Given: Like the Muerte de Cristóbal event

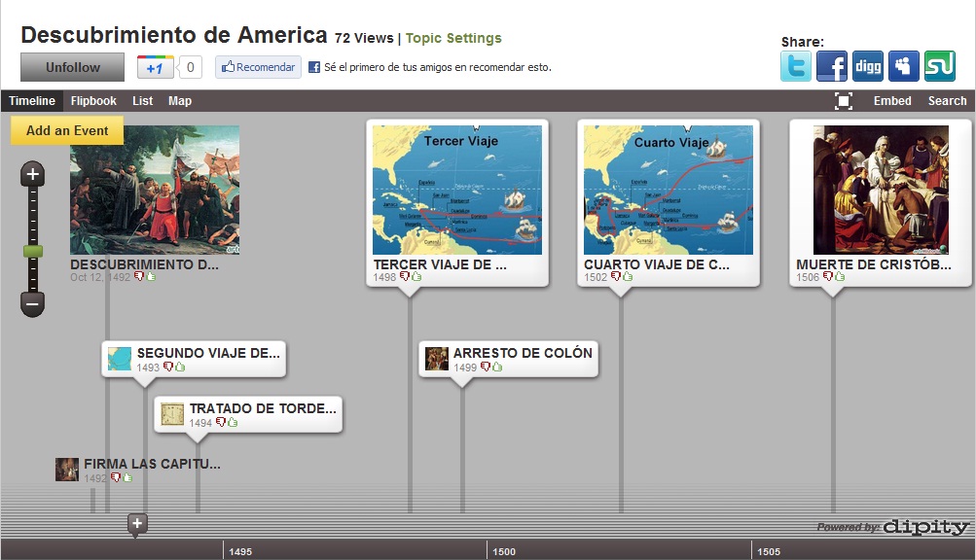Looking at the screenshot, I should pyautogui.click(x=840, y=276).
